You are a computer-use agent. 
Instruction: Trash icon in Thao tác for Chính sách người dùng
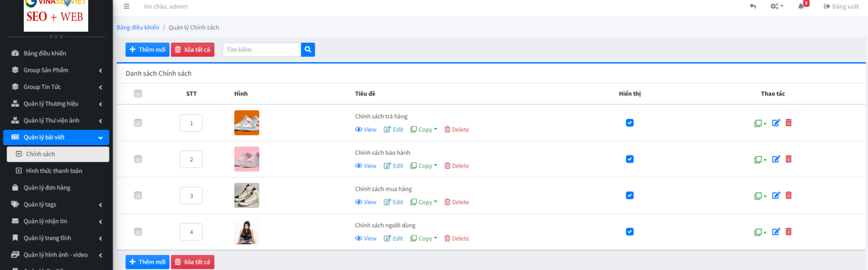[x=789, y=232]
